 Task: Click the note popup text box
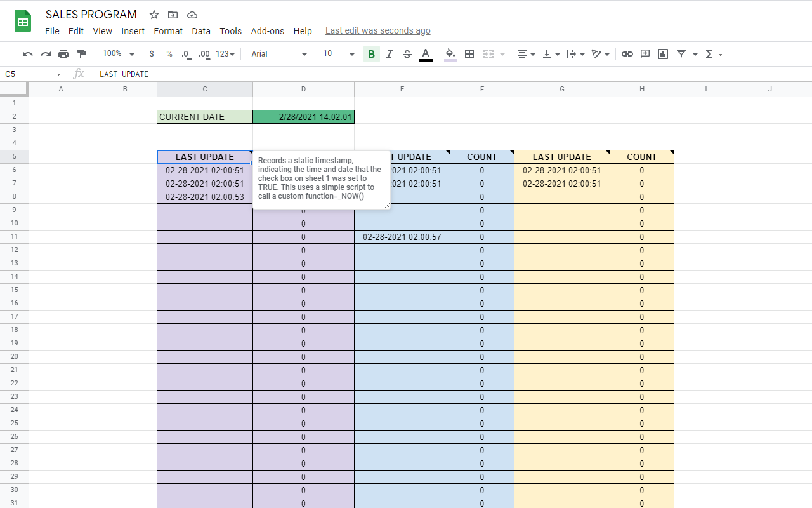[322, 180]
